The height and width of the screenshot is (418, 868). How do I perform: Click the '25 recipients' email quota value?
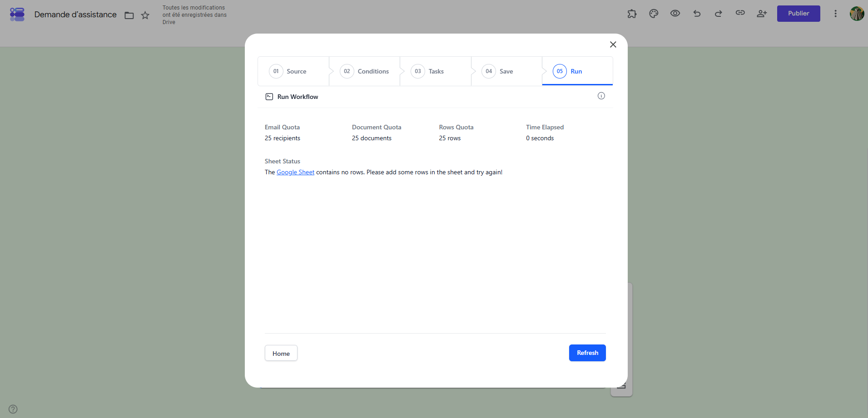283,138
